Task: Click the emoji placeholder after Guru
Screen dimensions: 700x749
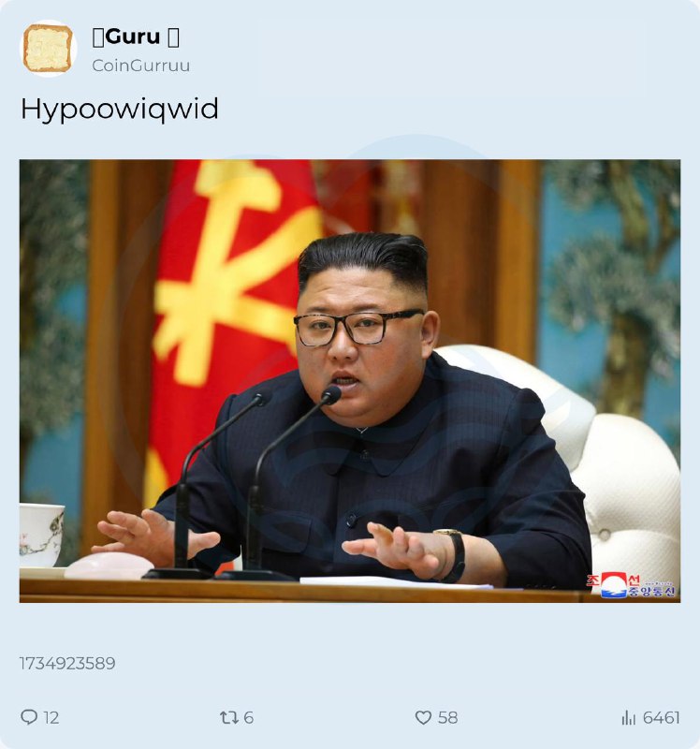Action: coord(174,37)
